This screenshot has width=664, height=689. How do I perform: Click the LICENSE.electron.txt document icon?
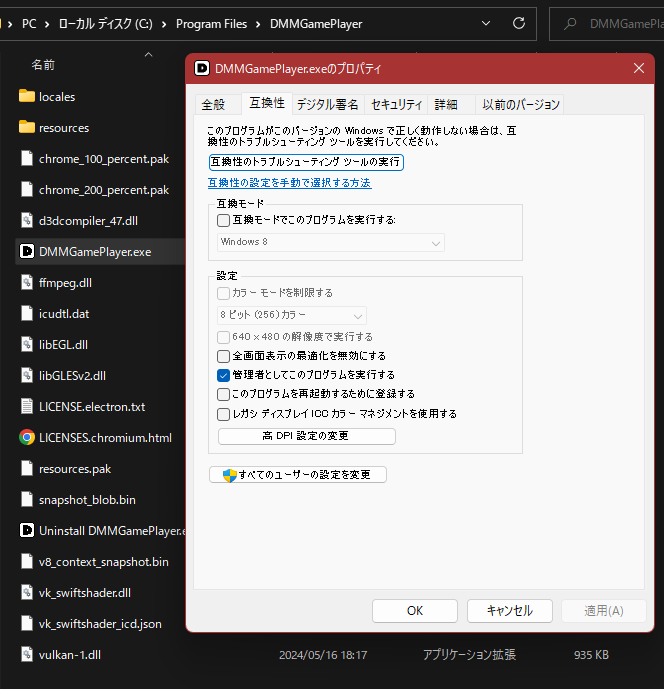pyautogui.click(x=27, y=406)
